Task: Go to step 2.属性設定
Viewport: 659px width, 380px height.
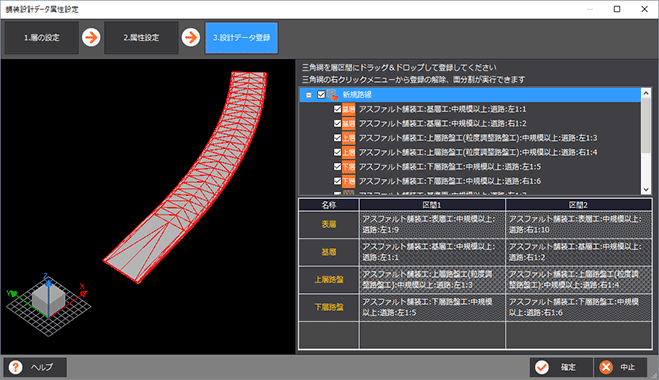Action: click(x=141, y=38)
